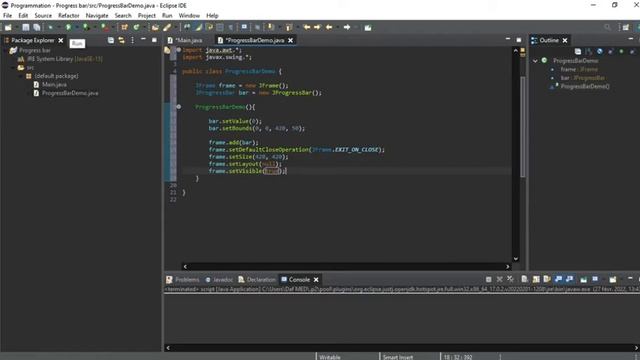This screenshot has width=640, height=360.
Task: Click the Search magnifier icon at top right
Action: [x=607, y=27]
